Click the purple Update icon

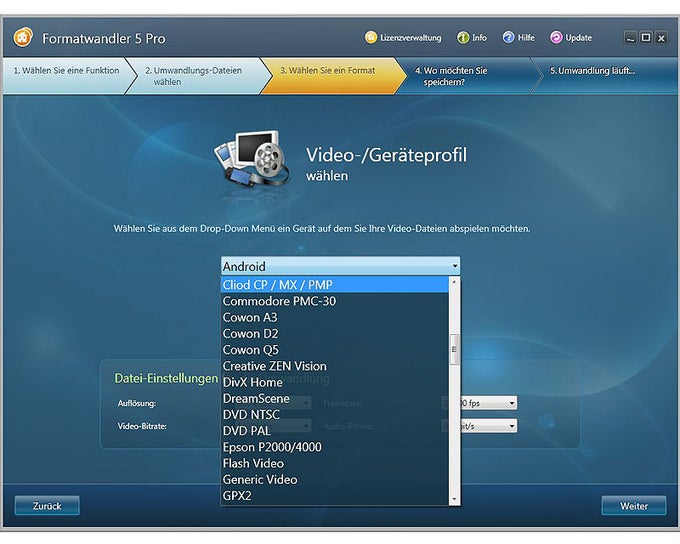(x=556, y=38)
